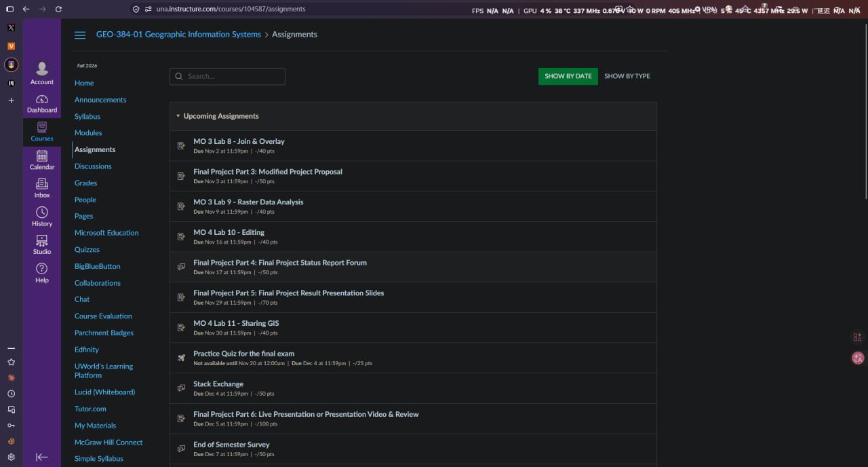
Task: Go to GEO-384-01 course home breadcrumb
Action: tap(178, 35)
